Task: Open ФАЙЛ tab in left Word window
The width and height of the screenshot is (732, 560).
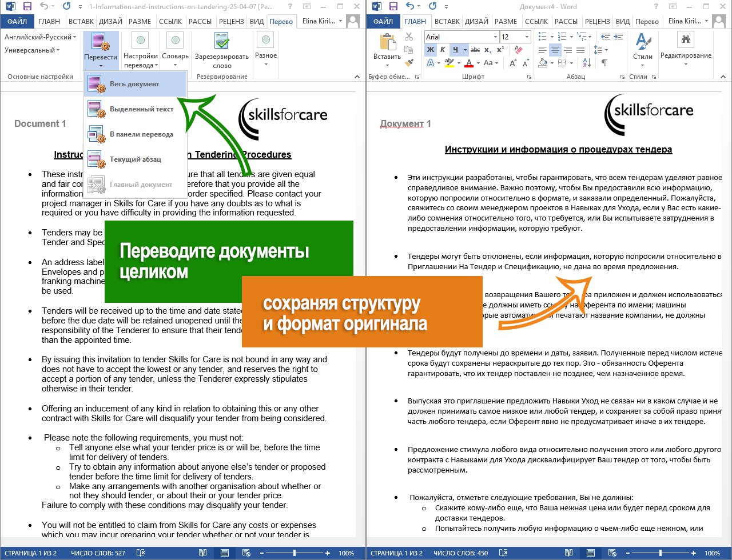Action: click(17, 22)
